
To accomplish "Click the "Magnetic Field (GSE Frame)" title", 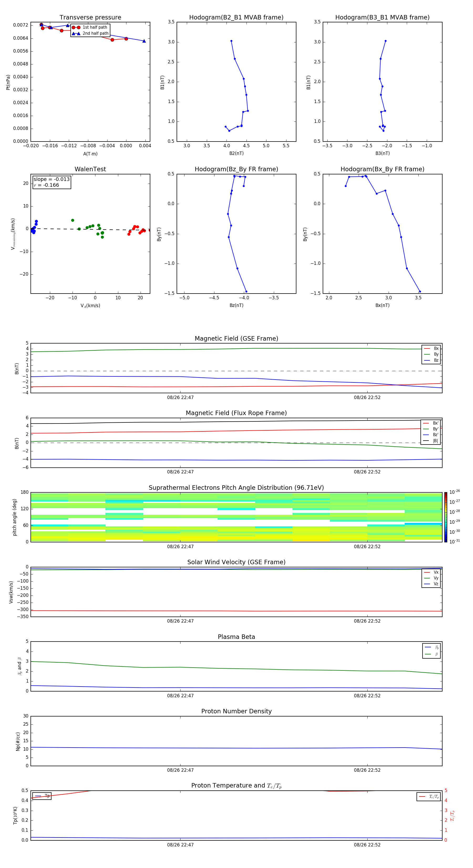I will coord(236,339).
